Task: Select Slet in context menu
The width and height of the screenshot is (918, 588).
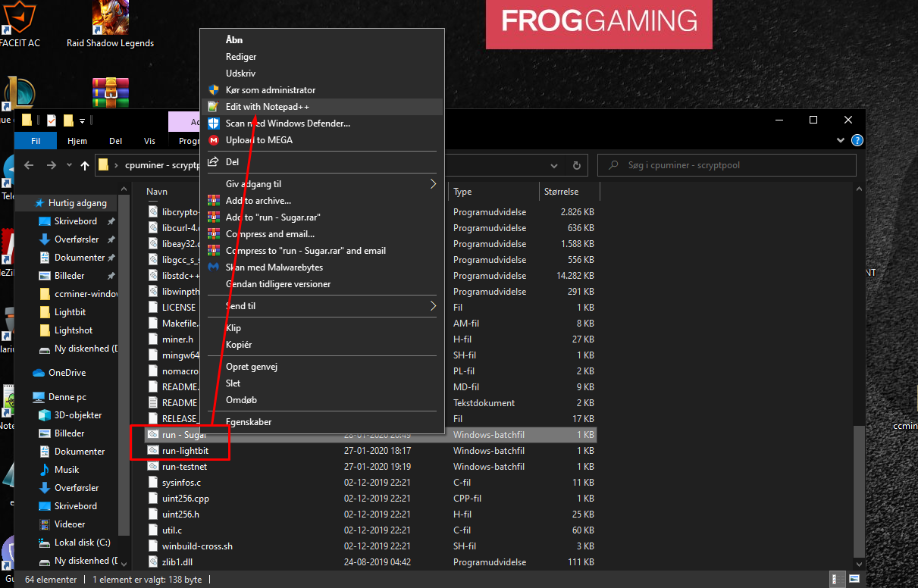Action: tap(233, 383)
